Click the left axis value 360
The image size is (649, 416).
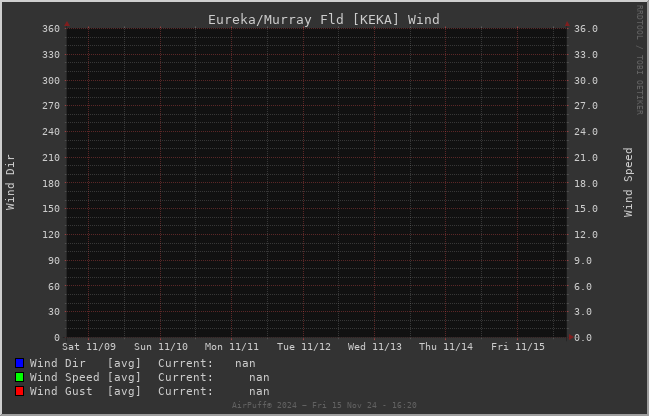[51, 29]
